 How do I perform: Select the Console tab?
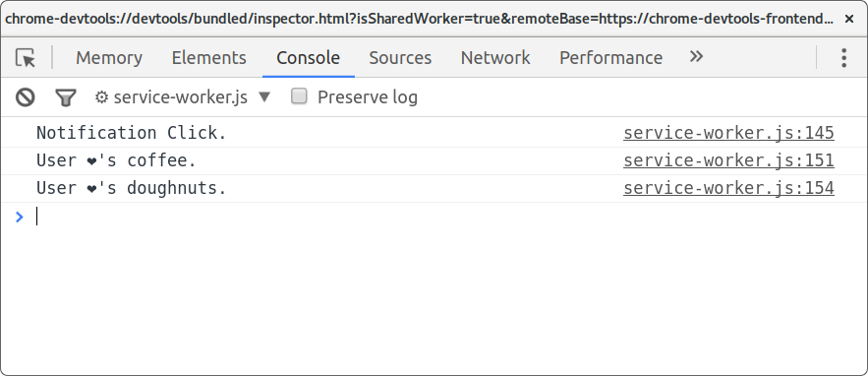click(x=309, y=58)
